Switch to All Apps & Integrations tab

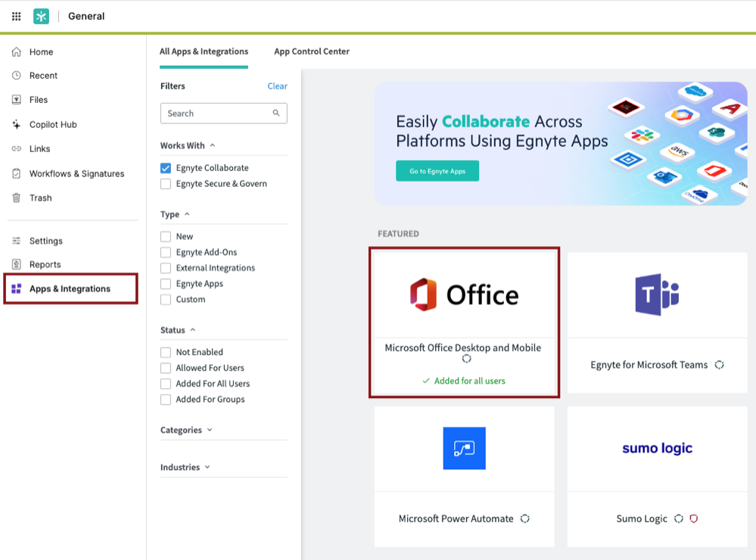[x=204, y=51]
